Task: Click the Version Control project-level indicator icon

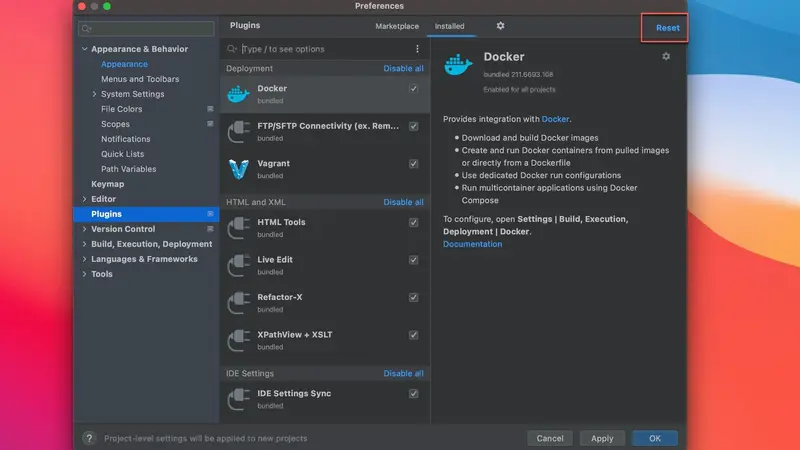Action: (x=210, y=229)
